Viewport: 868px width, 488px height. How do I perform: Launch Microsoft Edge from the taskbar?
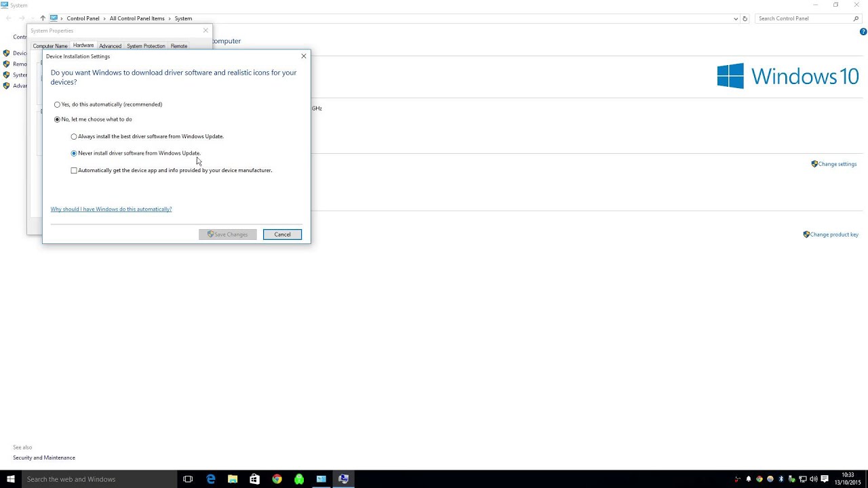pyautogui.click(x=211, y=479)
